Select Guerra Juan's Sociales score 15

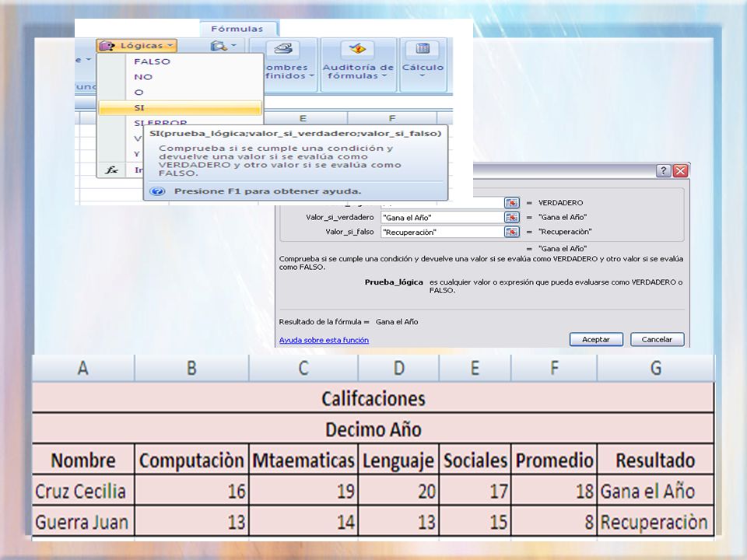tap(475, 521)
